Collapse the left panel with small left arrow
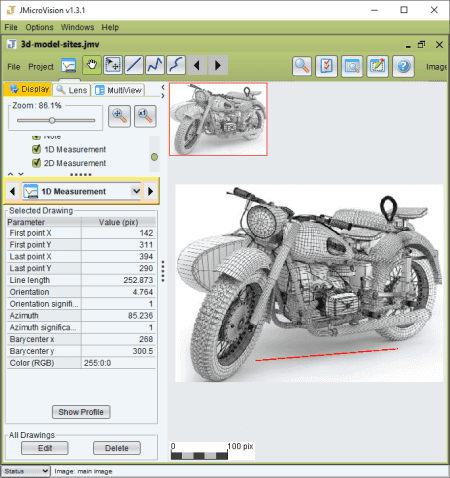The height and width of the screenshot is (478, 450). click(163, 87)
